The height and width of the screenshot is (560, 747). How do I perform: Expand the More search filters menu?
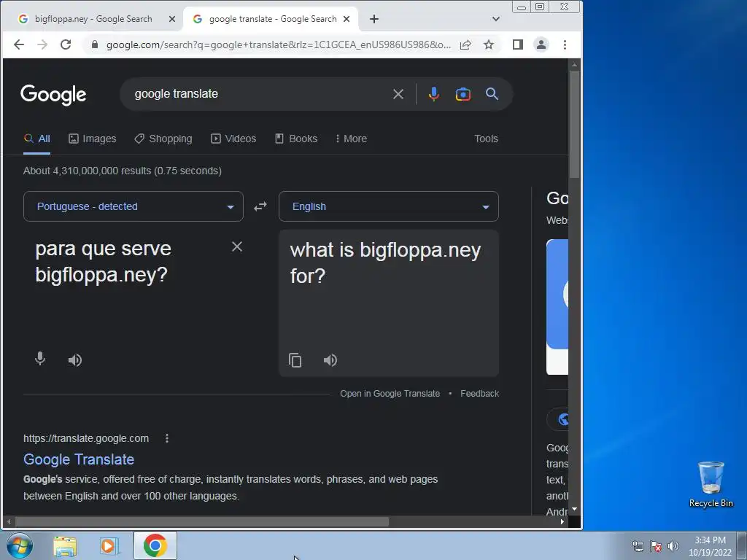(x=351, y=139)
